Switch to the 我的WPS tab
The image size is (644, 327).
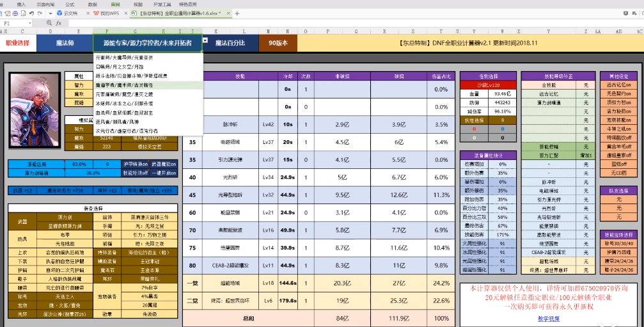coord(106,13)
